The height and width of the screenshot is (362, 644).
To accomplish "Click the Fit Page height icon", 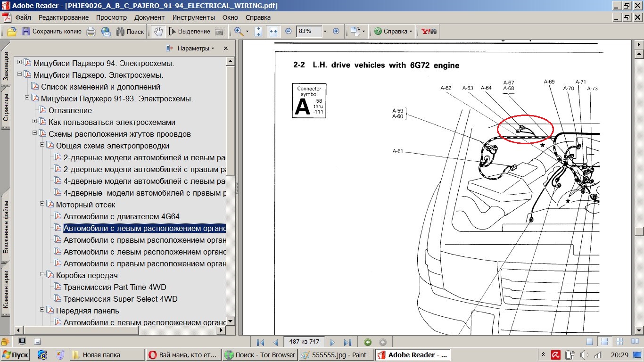I will point(258,32).
